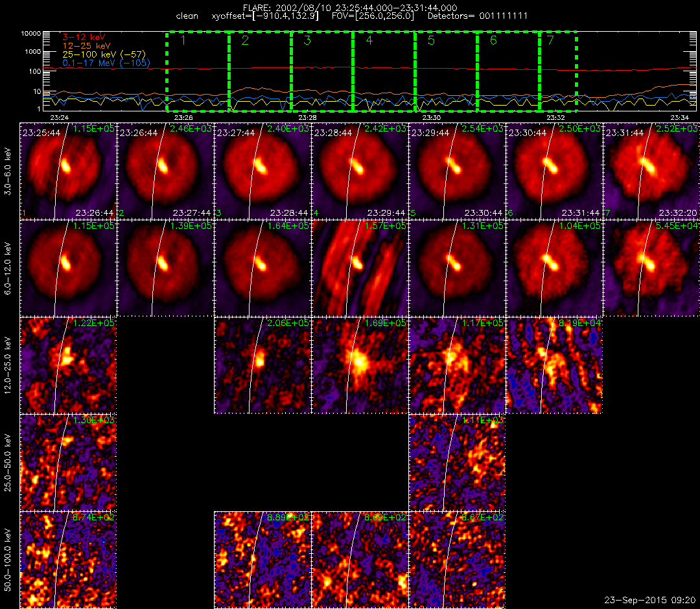Open the 50.0-100.0 keV image with peak 8.67E+02

tap(457, 560)
